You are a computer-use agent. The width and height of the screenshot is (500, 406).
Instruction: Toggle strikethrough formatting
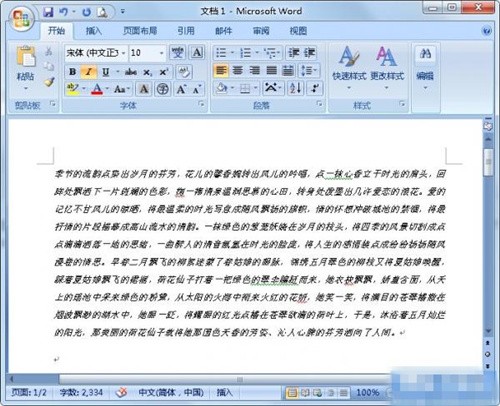131,72
